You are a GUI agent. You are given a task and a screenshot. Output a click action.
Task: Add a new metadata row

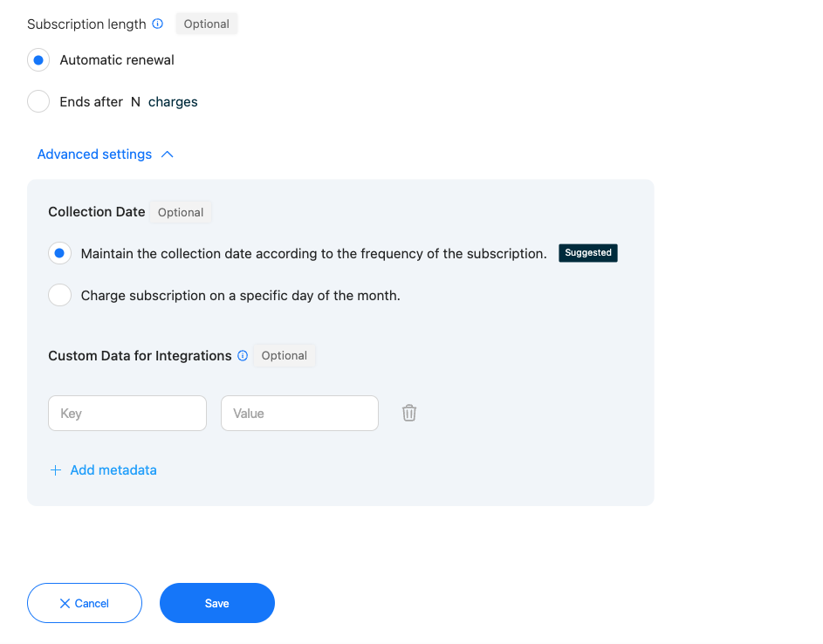(113, 469)
